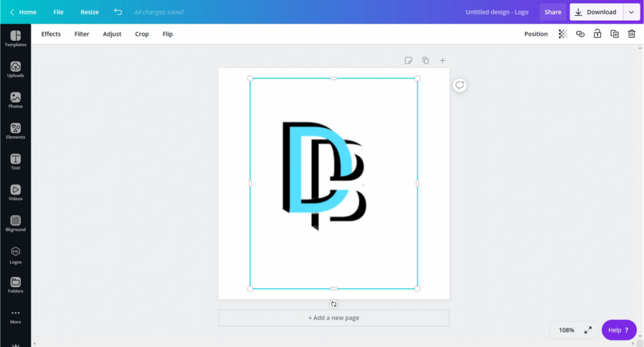Click the link icon in toolbar

click(x=580, y=34)
